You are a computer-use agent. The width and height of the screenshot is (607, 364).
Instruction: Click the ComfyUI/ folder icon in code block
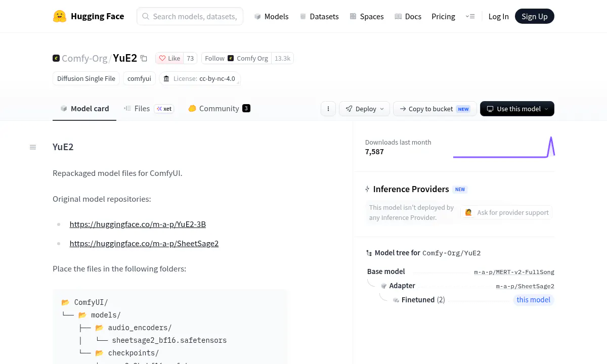pos(65,302)
